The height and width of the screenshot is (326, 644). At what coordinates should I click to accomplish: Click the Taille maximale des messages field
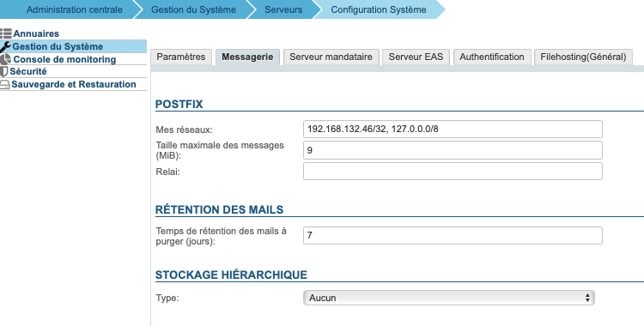coord(453,150)
